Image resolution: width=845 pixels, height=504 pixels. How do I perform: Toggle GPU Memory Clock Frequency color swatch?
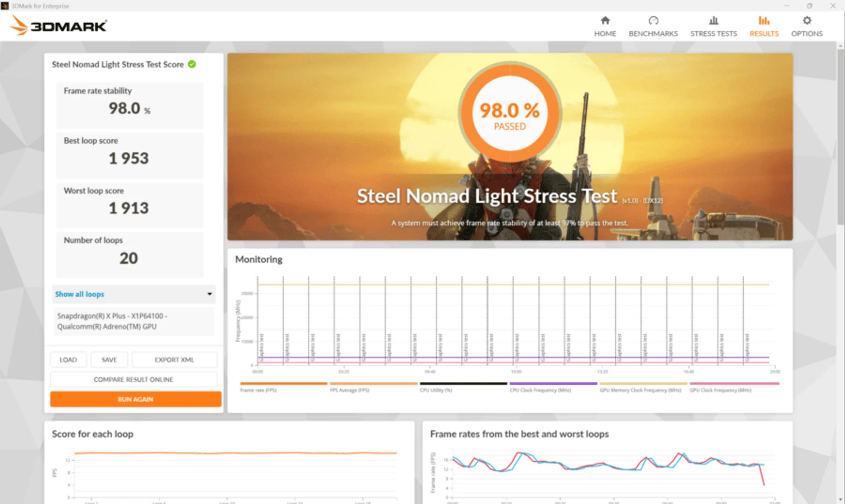[643, 383]
